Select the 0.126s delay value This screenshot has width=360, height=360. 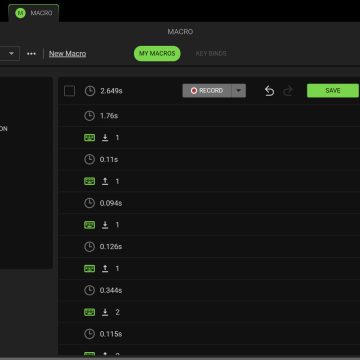[x=111, y=247]
